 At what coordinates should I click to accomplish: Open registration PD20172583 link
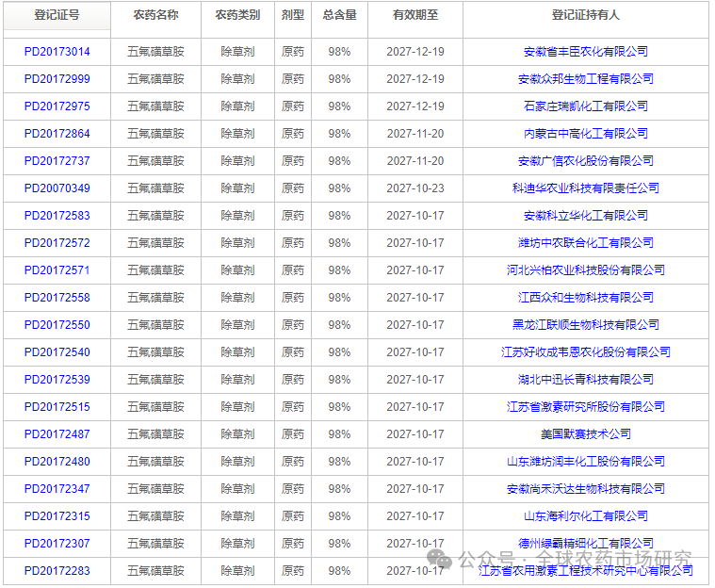click(x=57, y=216)
